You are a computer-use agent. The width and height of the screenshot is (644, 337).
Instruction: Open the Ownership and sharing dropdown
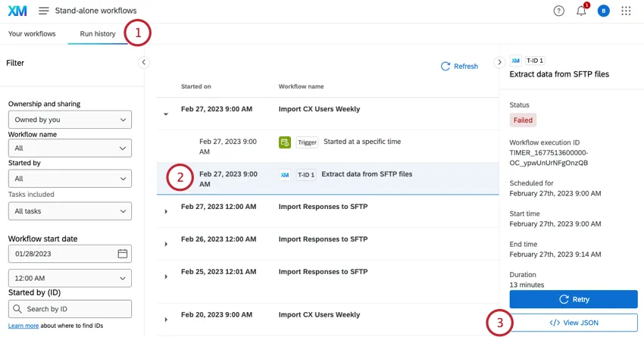click(70, 120)
